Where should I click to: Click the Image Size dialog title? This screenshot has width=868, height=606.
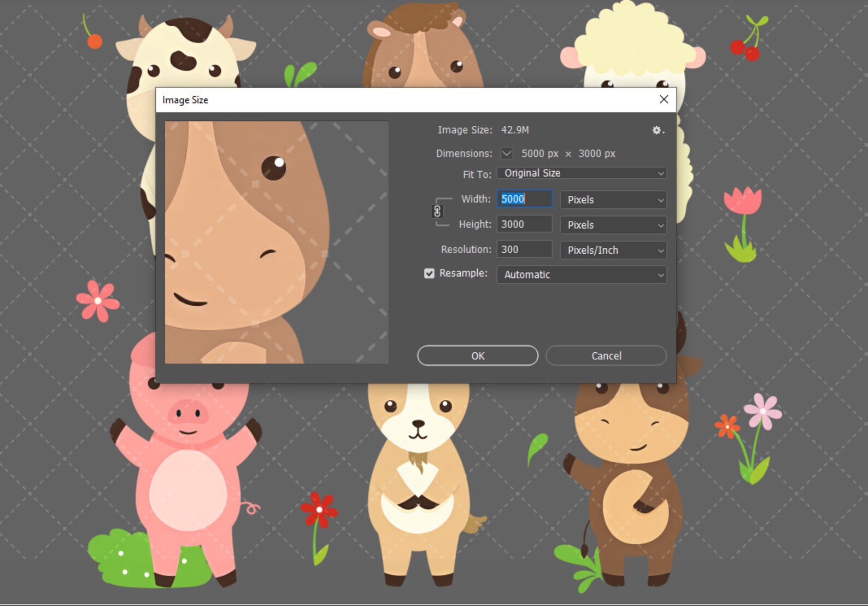pos(185,100)
